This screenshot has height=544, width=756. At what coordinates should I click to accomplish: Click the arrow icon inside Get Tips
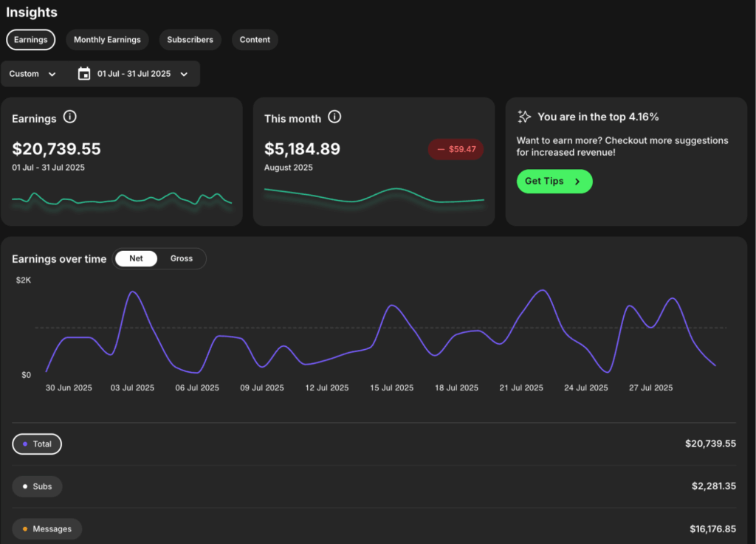(x=577, y=182)
